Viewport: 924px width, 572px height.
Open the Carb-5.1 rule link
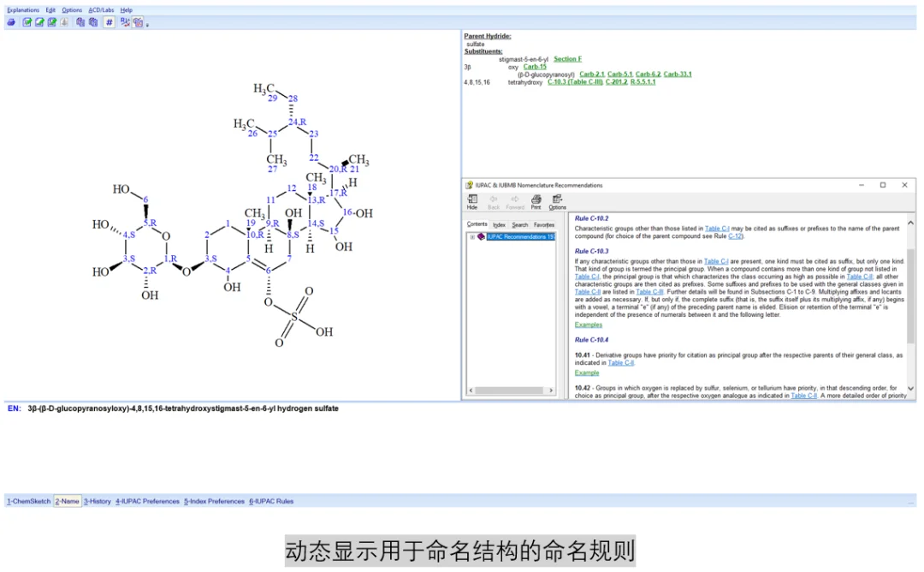619,74
